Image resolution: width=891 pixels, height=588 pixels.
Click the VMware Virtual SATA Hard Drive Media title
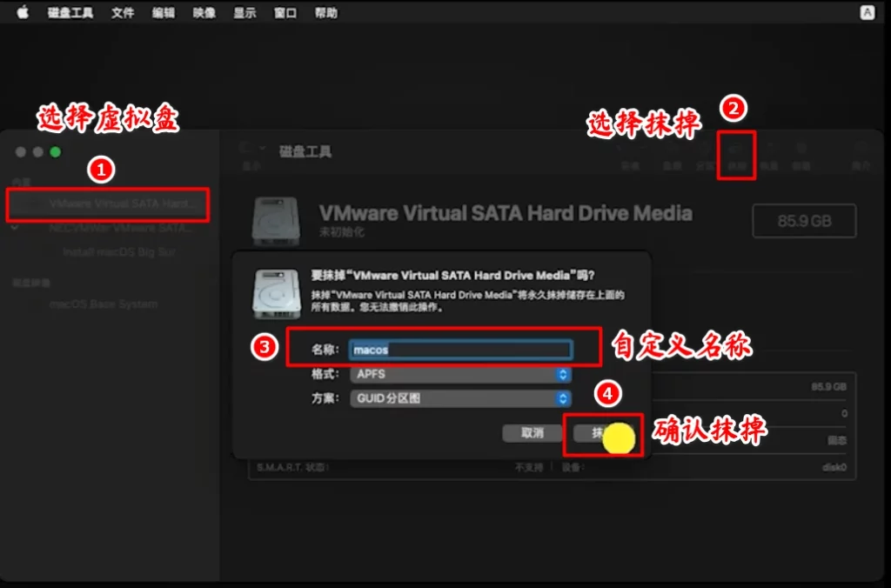tap(506, 214)
